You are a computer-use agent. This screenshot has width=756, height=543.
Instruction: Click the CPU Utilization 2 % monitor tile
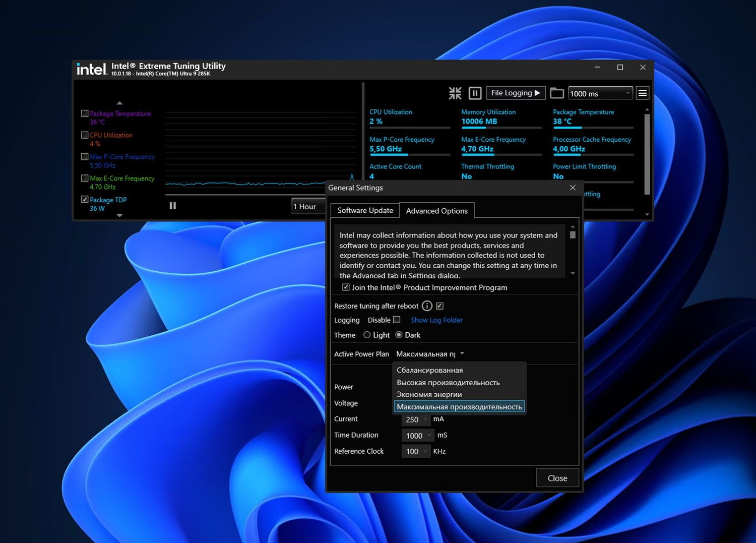tap(410, 118)
